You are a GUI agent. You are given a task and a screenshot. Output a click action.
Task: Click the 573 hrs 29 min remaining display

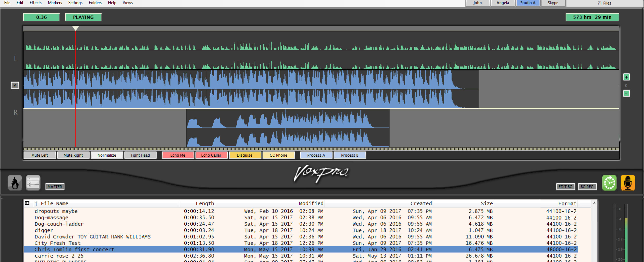592,17
